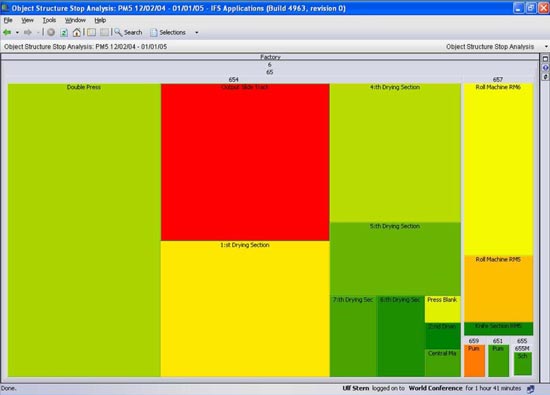Screen dimensions: 550x395
Task: Open the forward-history dropdown arrow
Action: pyautogui.click(x=38, y=33)
